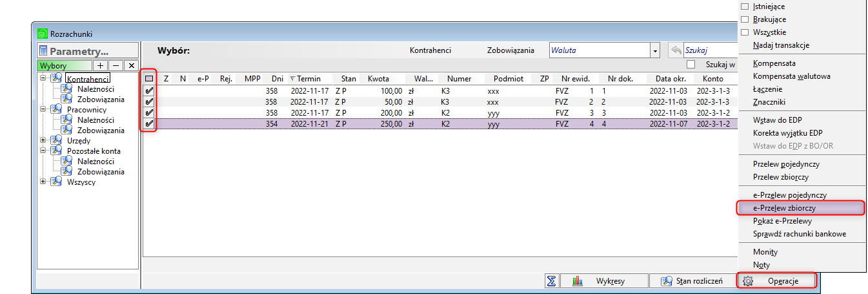Open 'Pokaż e-Przelewy' menu item
The image size is (868, 294).
click(800, 221)
